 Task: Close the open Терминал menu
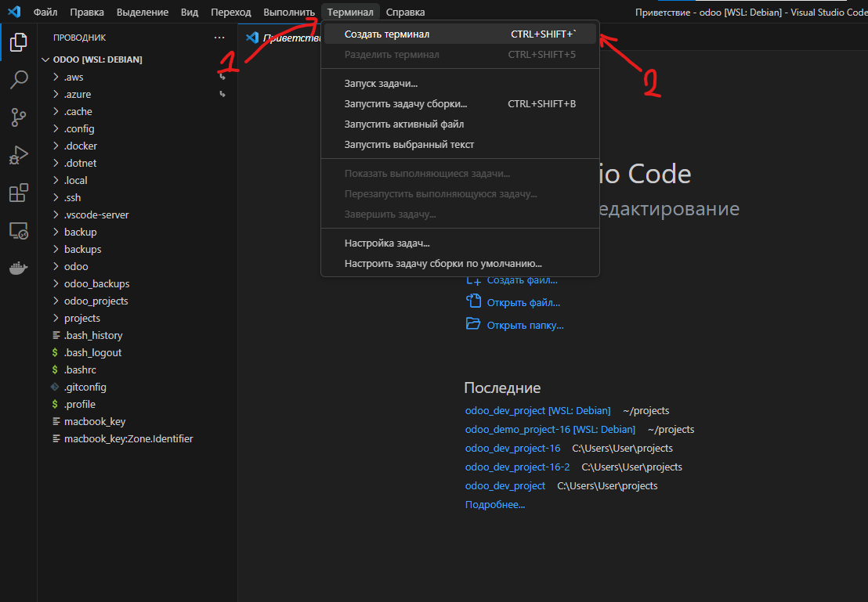tap(350, 12)
